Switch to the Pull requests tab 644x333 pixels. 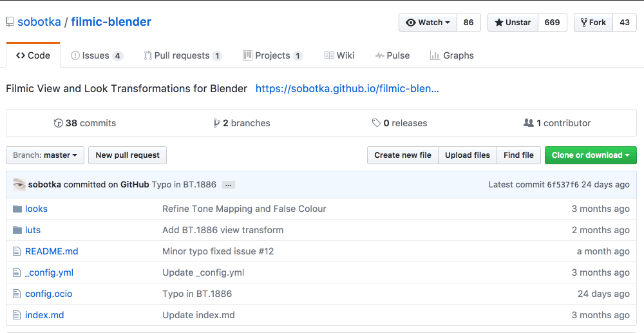[183, 55]
